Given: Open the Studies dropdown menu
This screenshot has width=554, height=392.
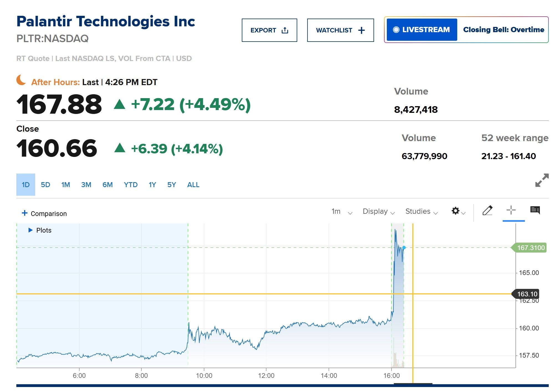Looking at the screenshot, I should [x=421, y=212].
